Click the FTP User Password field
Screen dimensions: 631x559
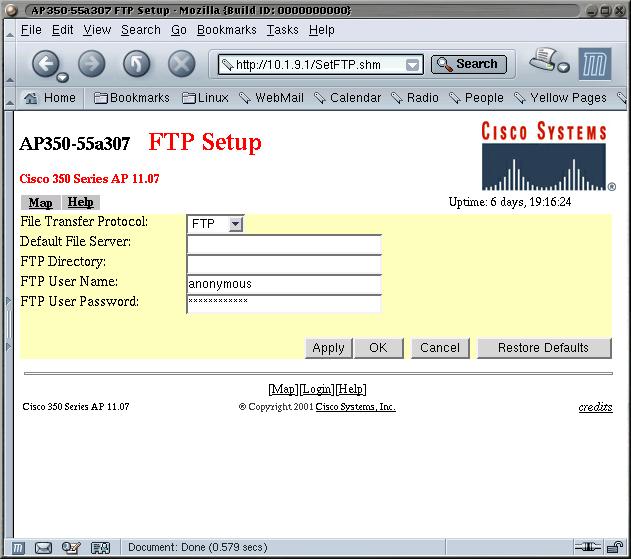(284, 304)
